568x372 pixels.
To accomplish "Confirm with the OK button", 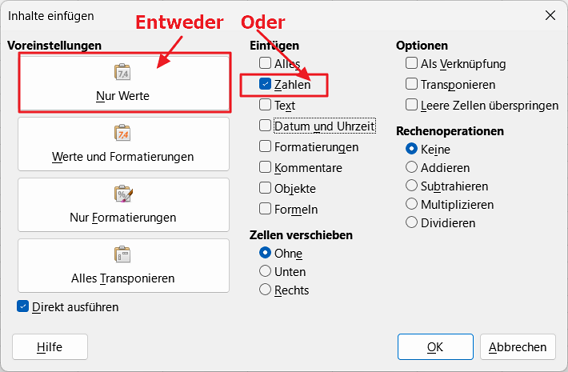I will point(435,347).
